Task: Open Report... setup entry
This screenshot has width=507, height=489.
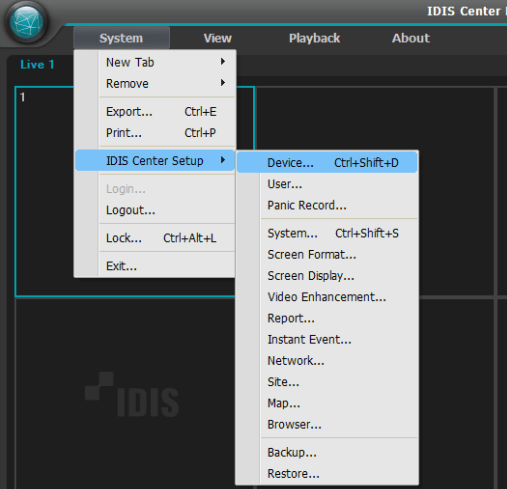Action: coord(327,318)
